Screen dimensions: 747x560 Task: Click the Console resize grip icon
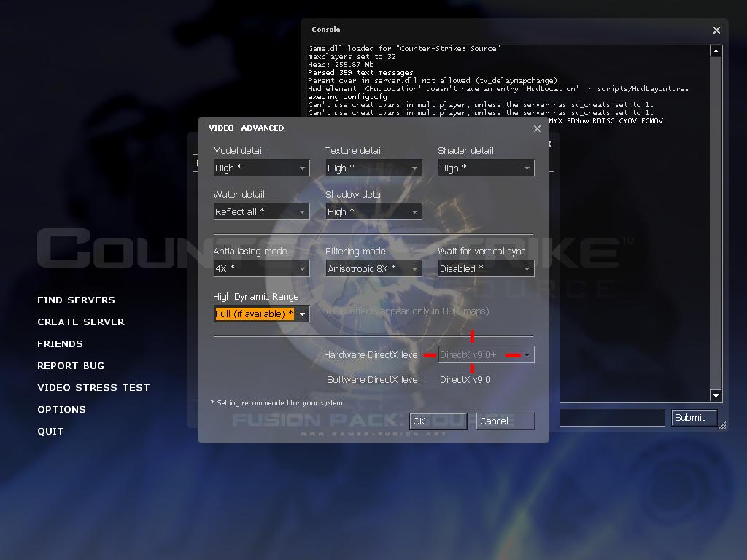(x=722, y=426)
